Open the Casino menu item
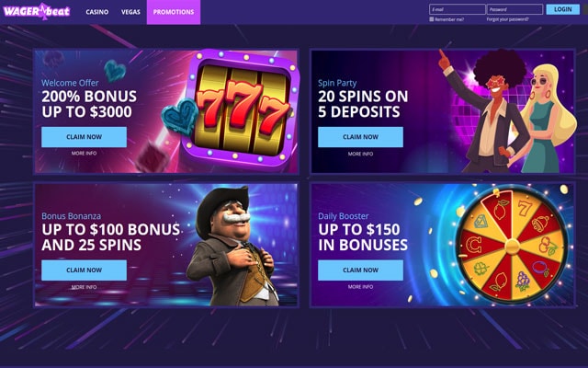 (97, 12)
